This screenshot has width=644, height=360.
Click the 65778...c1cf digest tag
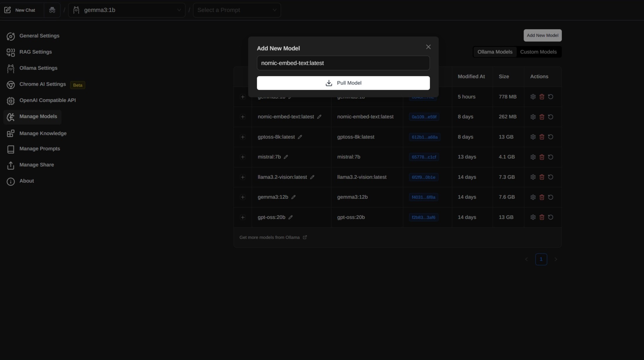(x=424, y=157)
